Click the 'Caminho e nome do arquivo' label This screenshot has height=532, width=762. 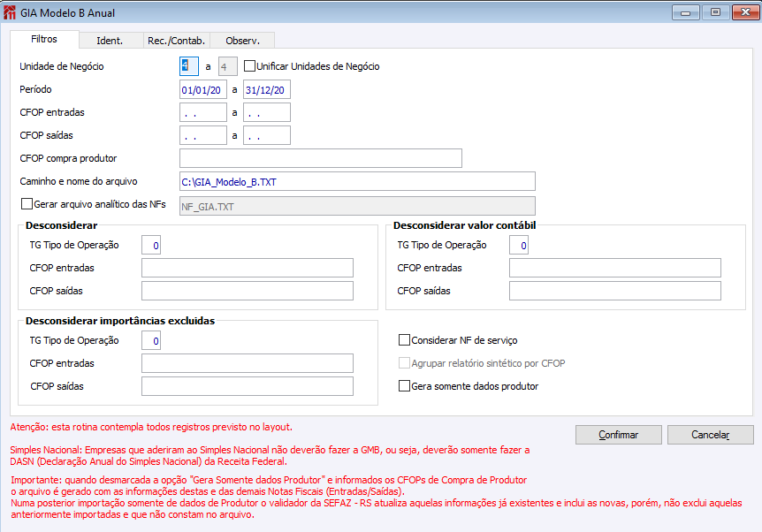(x=79, y=181)
